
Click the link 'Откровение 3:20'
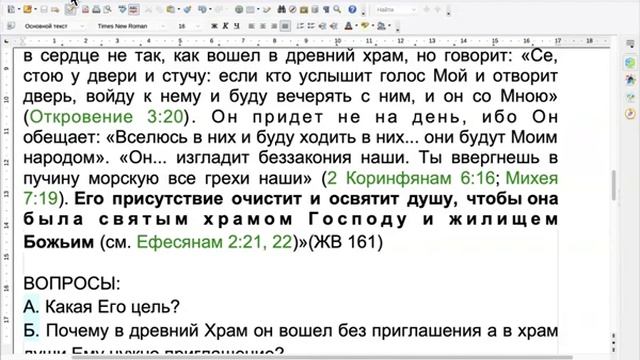coord(106,117)
